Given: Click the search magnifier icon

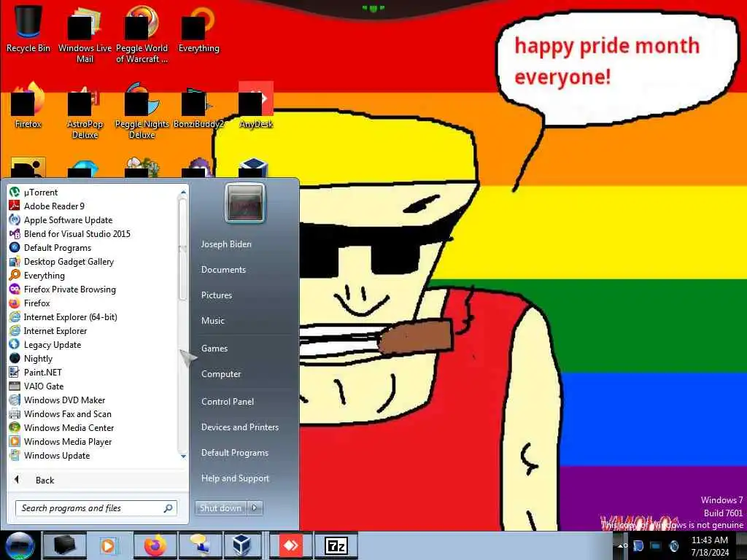Looking at the screenshot, I should (169, 508).
